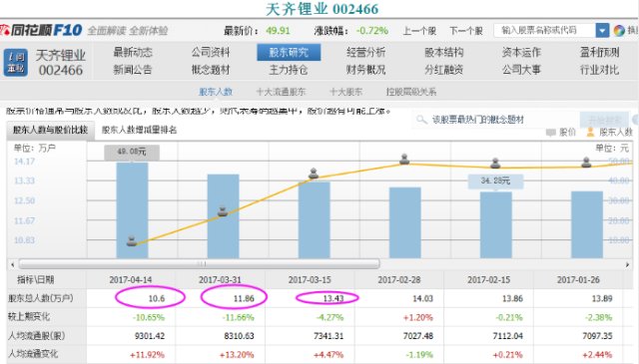Click the 2017-03-15 price bar

[315, 219]
